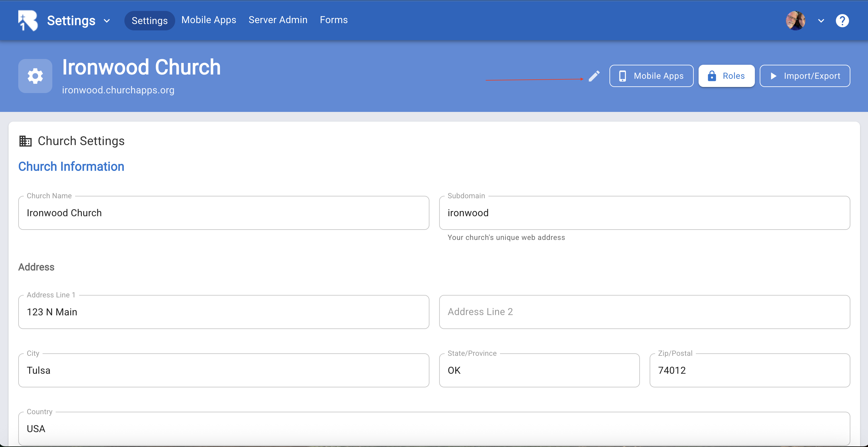This screenshot has width=868, height=447.
Task: Click the B1 logo in top bar
Action: [x=28, y=21]
